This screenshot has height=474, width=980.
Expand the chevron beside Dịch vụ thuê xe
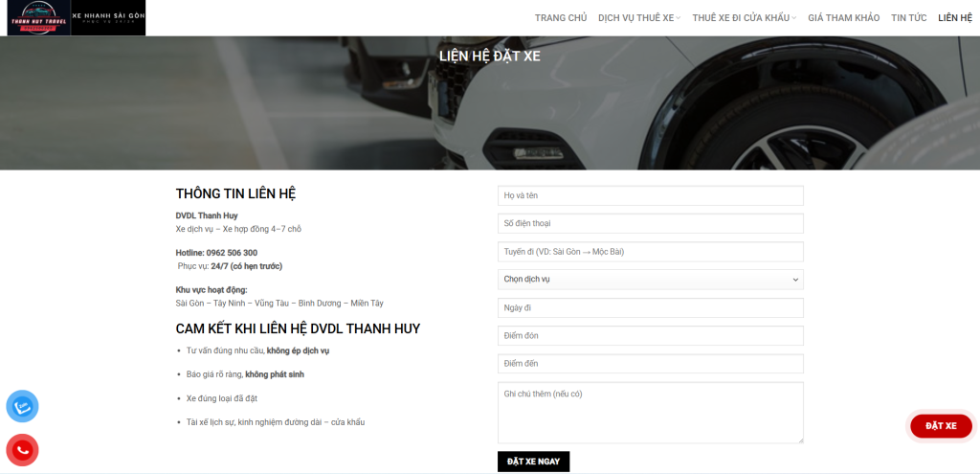(679, 18)
